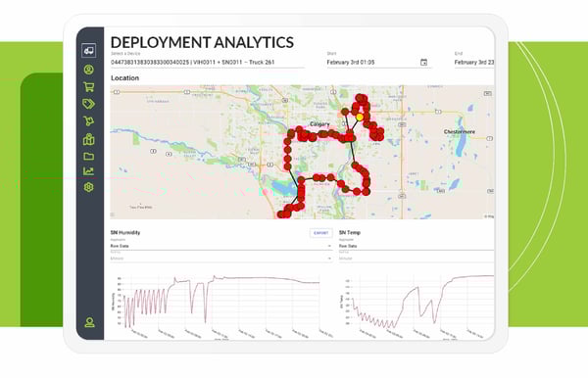Click the Chestermere label on the map
Screen dimensions: 588x378
point(460,132)
